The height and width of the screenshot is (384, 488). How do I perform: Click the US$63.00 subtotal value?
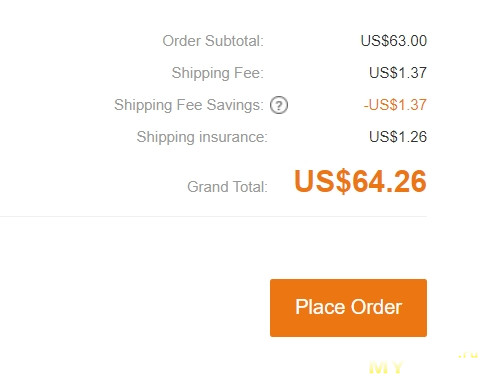click(x=394, y=41)
